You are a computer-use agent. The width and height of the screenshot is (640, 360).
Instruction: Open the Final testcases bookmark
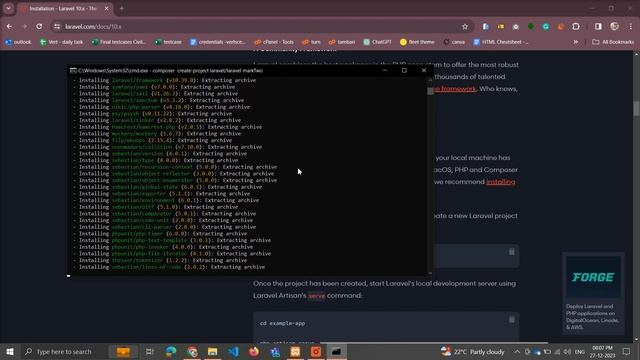[119, 42]
